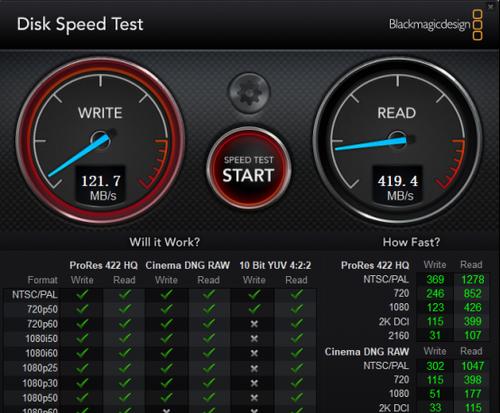500x413 pixels.
Task: Click Cinema DNG NTSC/PAL read value 1047
Action: click(x=473, y=366)
